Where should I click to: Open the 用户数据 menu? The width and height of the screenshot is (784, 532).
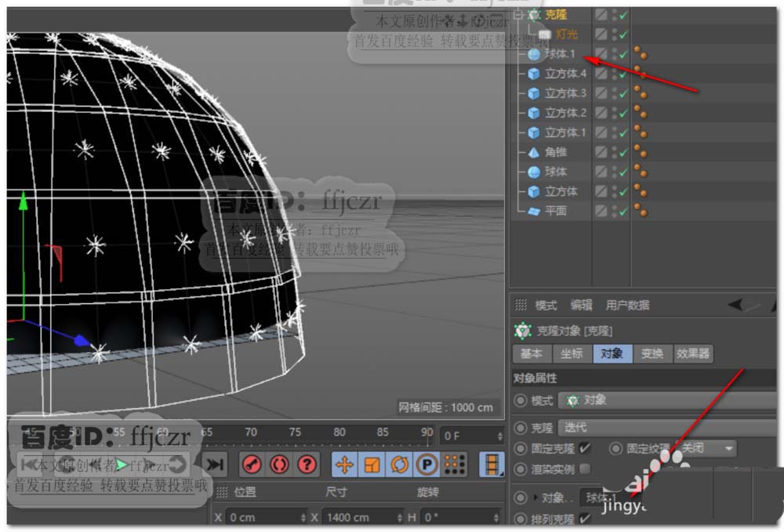pos(627,306)
